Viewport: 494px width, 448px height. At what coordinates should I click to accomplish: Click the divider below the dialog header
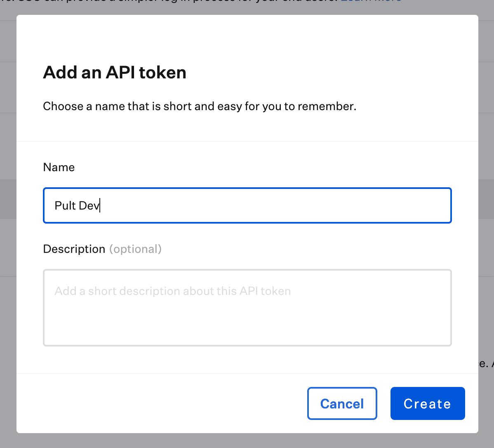pos(247,141)
